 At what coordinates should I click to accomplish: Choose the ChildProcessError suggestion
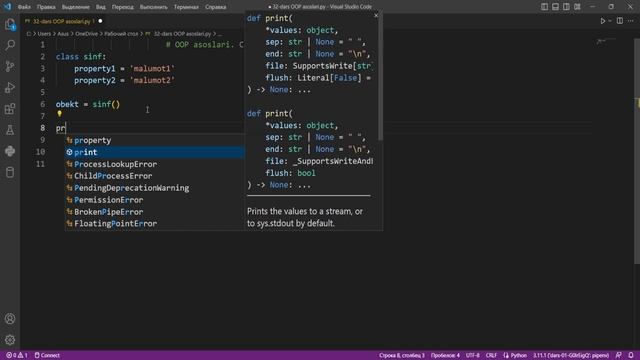[x=155, y=176]
